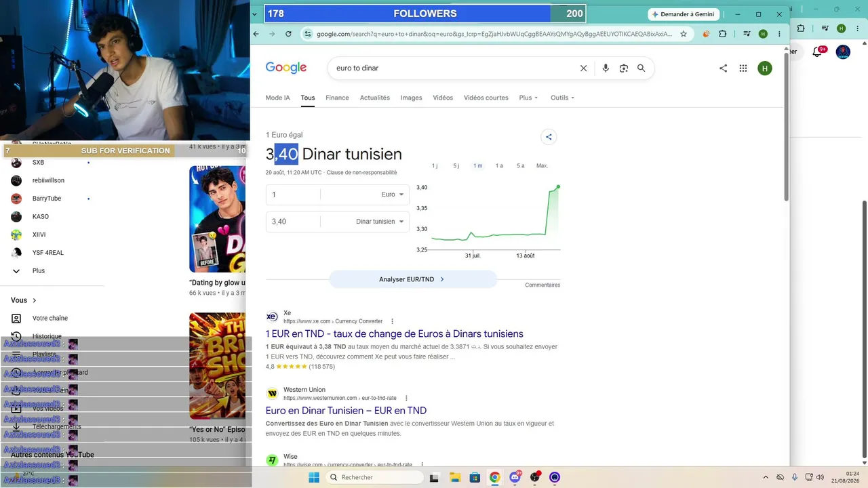The width and height of the screenshot is (868, 488).
Task: Open Votre chaîne in YouTube sidebar
Action: (x=50, y=318)
